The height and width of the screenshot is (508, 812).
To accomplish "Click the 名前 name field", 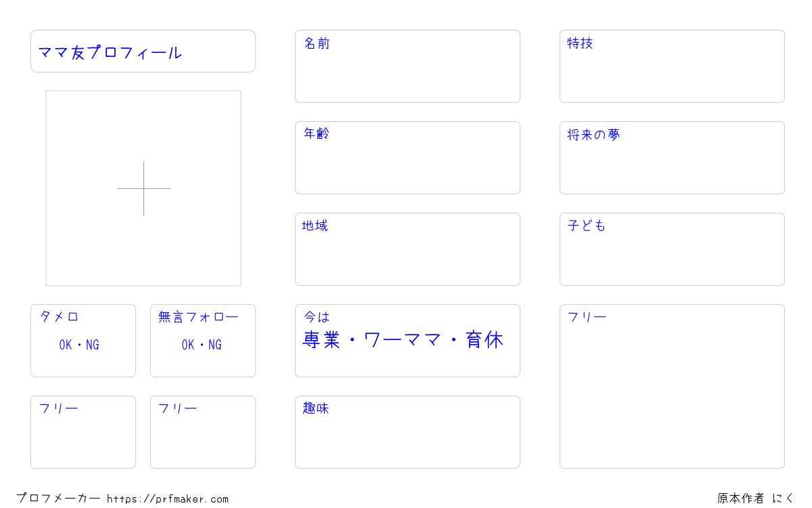I will tap(407, 66).
